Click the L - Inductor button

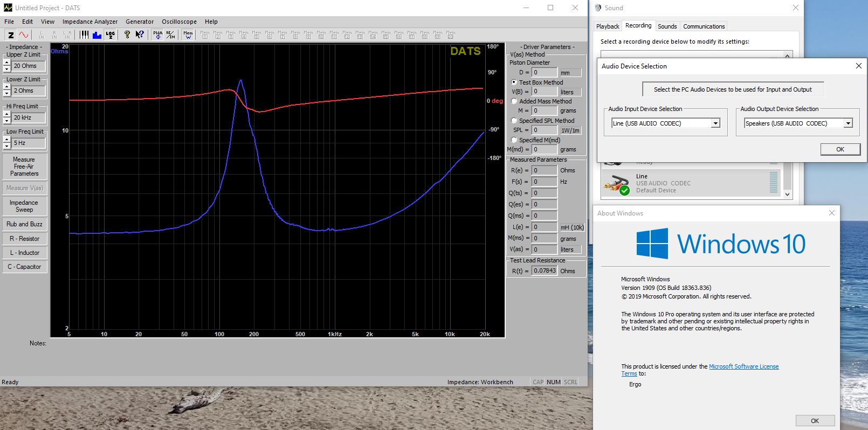(x=24, y=253)
